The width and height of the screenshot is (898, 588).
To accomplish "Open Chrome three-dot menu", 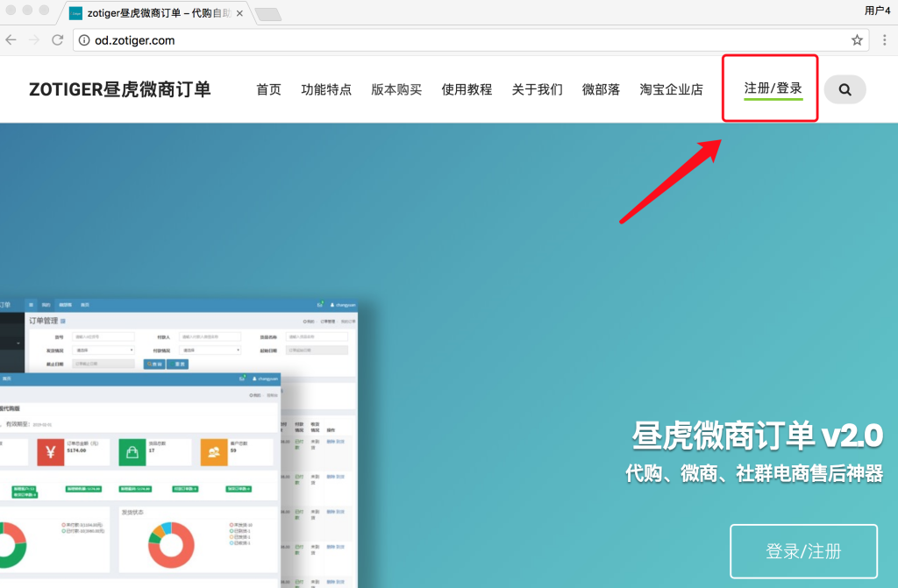I will [x=885, y=40].
